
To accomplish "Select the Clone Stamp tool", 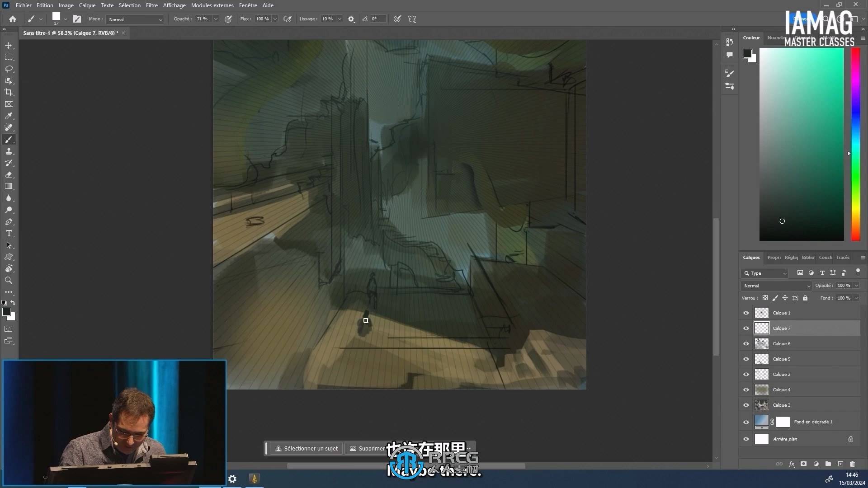I will click(9, 151).
